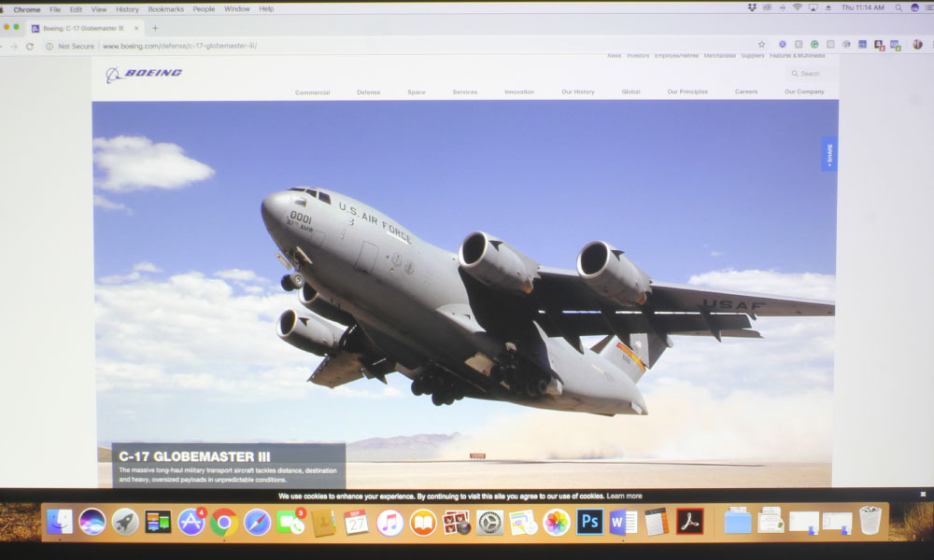Click the C-17 Globemaster III heading
This screenshot has height=560, width=934.
pyautogui.click(x=194, y=456)
